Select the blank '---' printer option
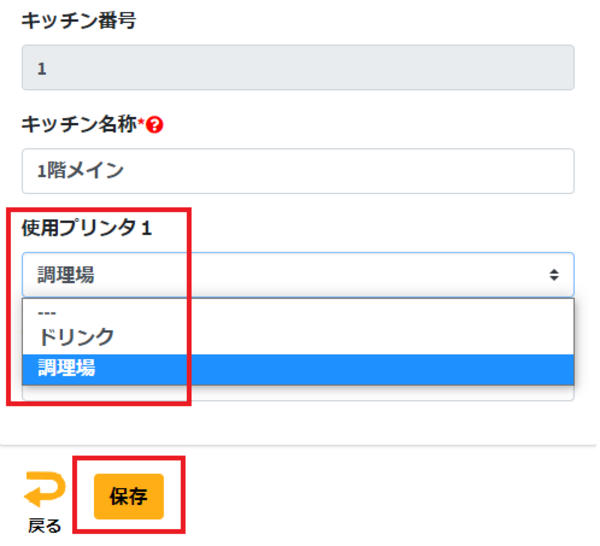The height and width of the screenshot is (546, 600). click(x=46, y=312)
